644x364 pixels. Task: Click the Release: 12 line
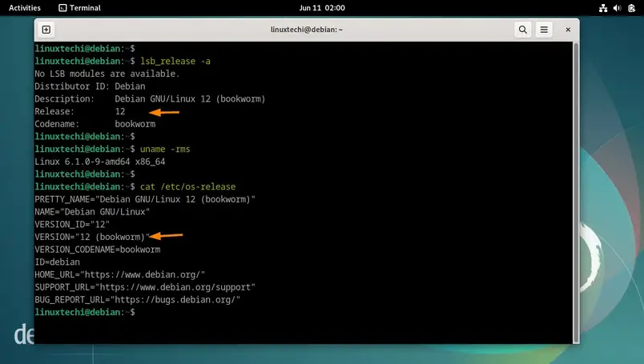point(79,112)
